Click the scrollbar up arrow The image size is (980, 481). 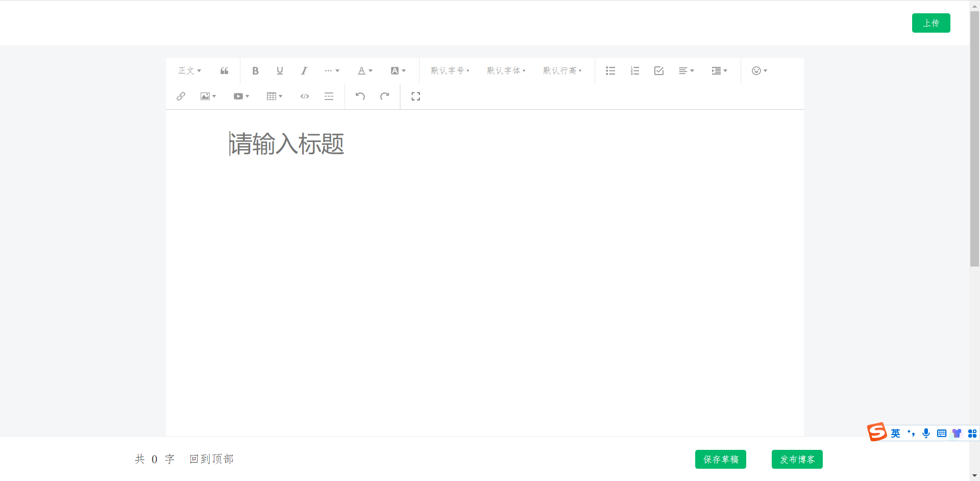[x=974, y=6]
